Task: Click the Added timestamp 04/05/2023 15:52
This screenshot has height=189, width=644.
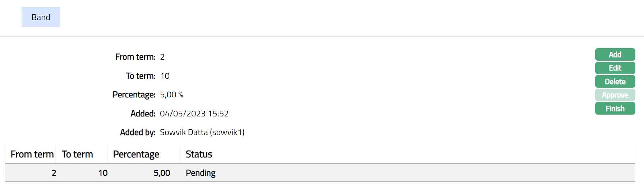Action: (x=194, y=114)
